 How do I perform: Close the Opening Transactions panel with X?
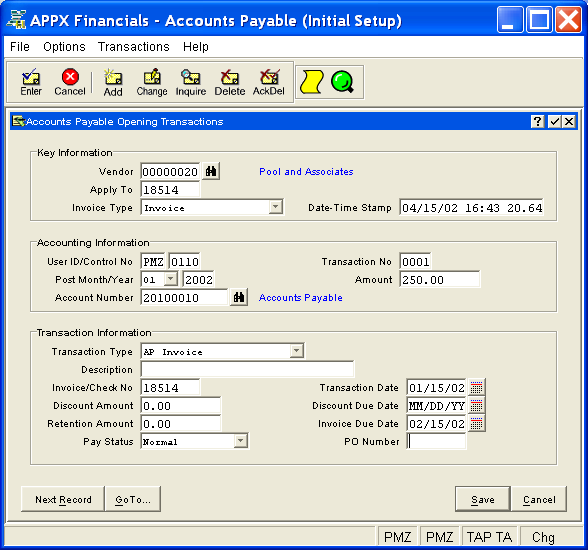[x=569, y=121]
